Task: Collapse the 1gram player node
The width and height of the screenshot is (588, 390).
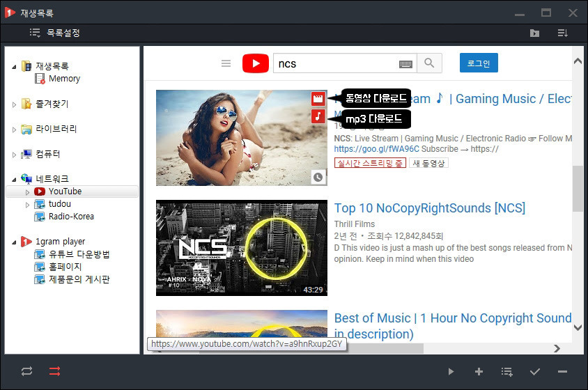Action: click(14, 242)
